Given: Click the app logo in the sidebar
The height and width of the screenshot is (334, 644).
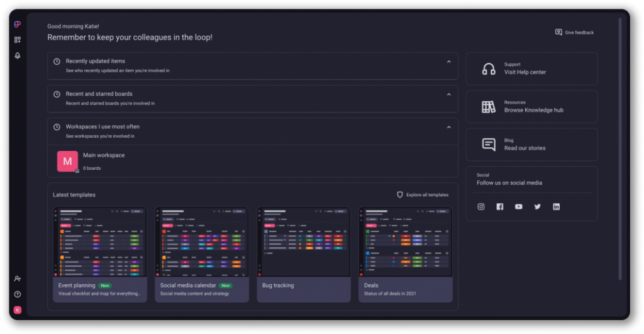Looking at the screenshot, I should click(18, 25).
